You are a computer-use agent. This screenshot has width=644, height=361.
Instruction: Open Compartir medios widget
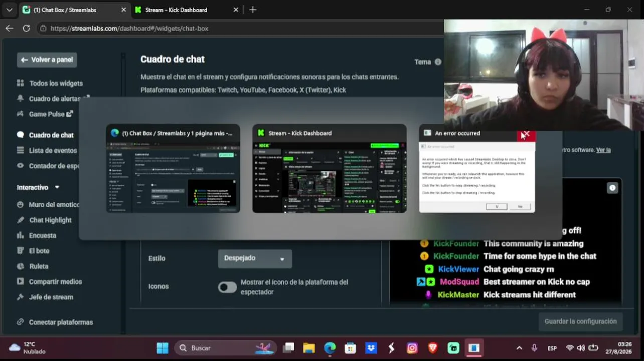(x=49, y=282)
